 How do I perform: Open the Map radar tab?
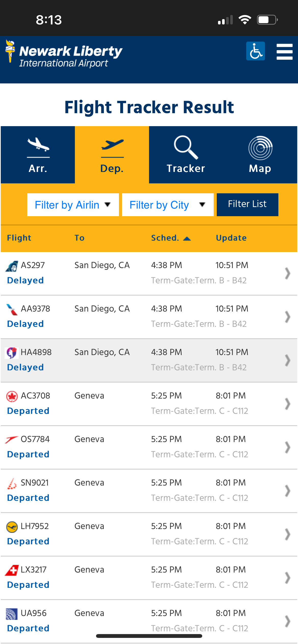pos(260,155)
